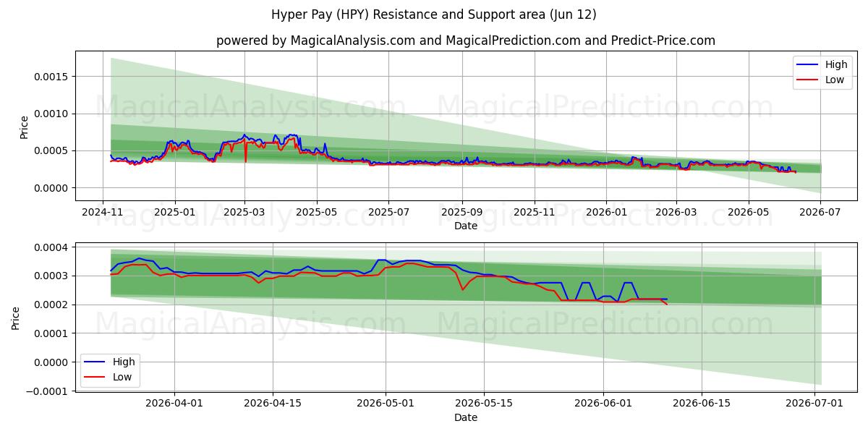Click the '2026-05' x-axis tick label
This screenshot has width=868, height=434.
[748, 212]
